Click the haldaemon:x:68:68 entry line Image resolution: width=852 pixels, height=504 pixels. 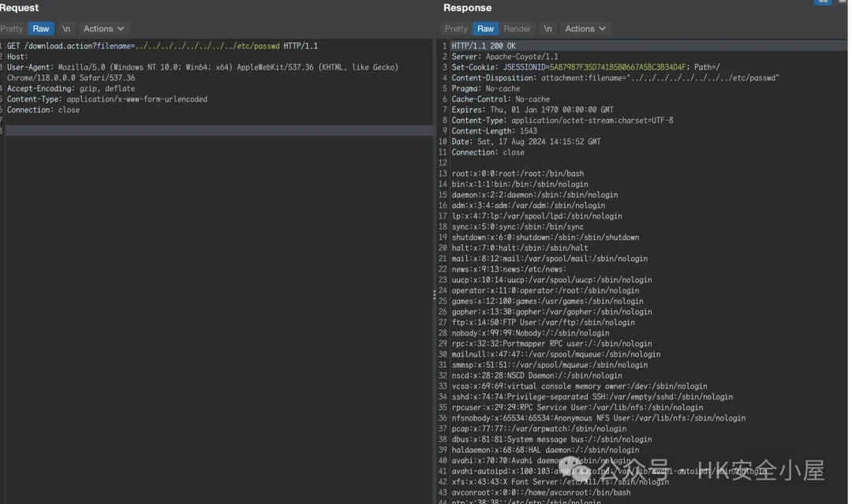[546, 450]
